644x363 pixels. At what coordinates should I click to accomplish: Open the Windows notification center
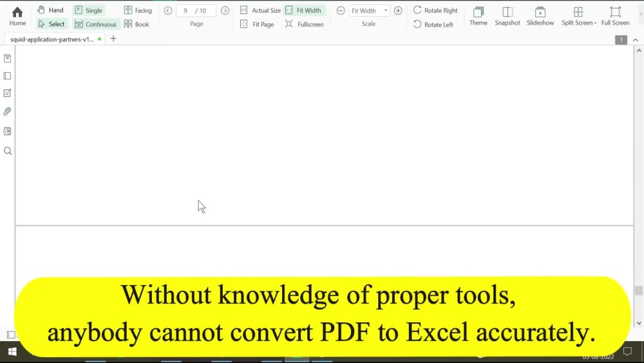tap(627, 351)
